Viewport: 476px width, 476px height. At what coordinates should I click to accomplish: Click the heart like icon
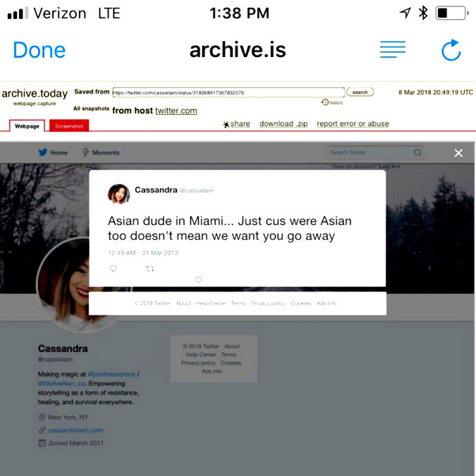point(199,280)
